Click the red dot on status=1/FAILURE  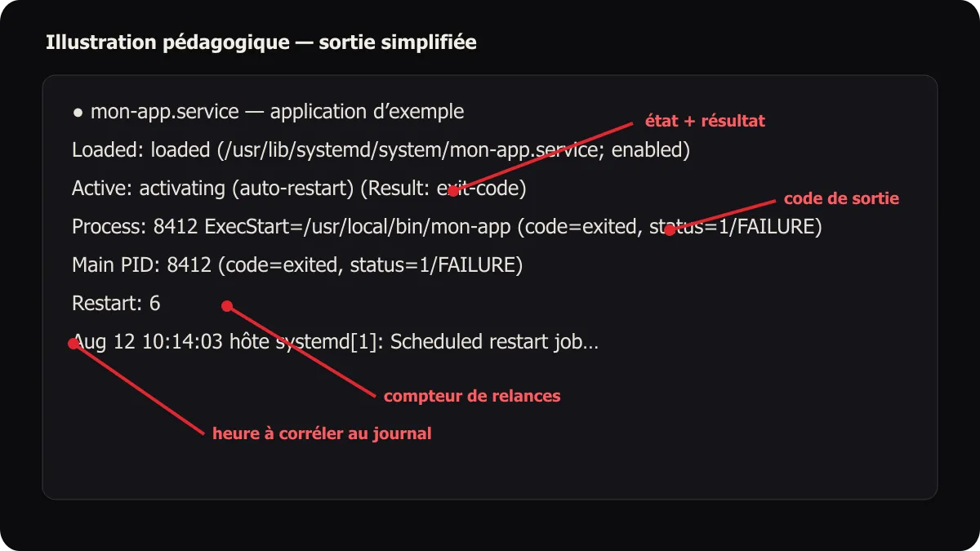coord(669,230)
